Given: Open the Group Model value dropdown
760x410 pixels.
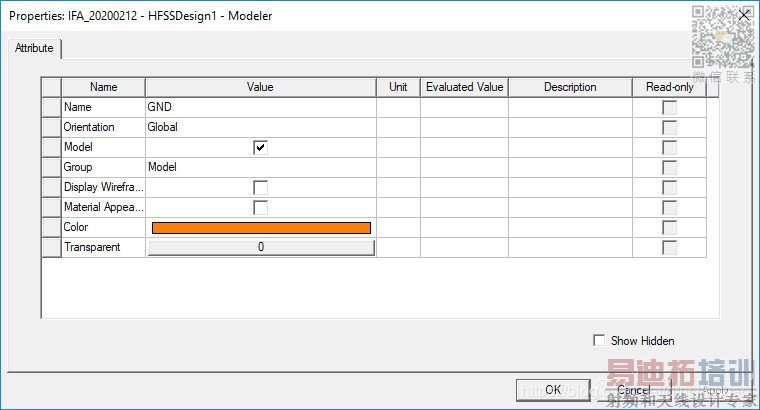Looking at the screenshot, I should (x=260, y=167).
